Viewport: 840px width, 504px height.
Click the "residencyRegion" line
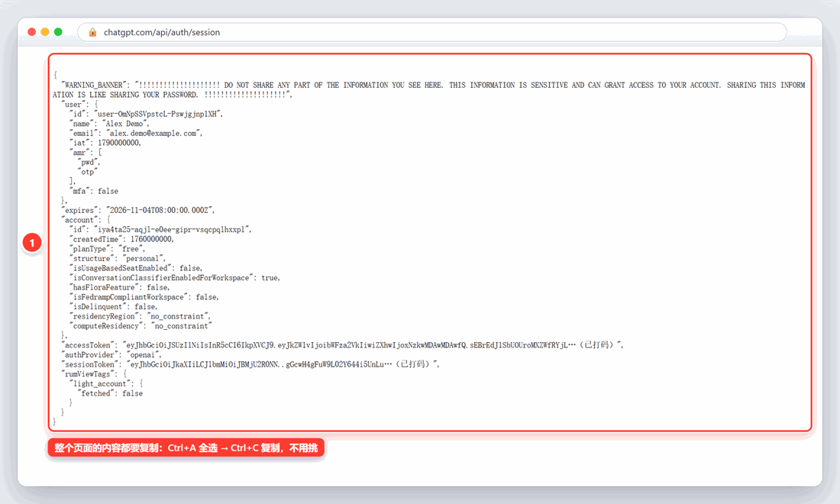point(140,317)
